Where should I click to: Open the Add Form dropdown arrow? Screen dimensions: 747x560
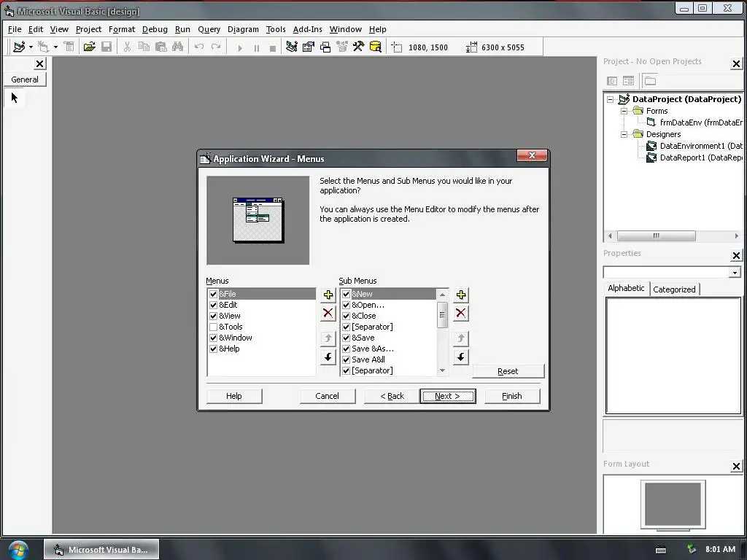55,47
